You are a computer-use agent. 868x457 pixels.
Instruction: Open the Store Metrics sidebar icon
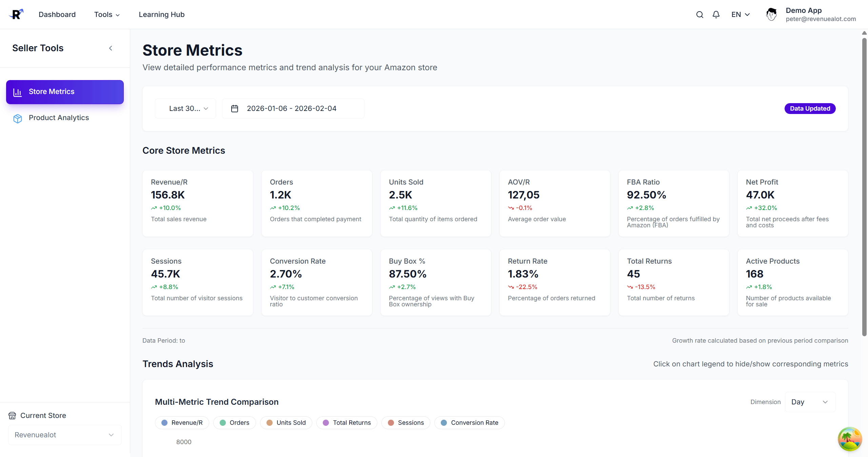tap(17, 92)
